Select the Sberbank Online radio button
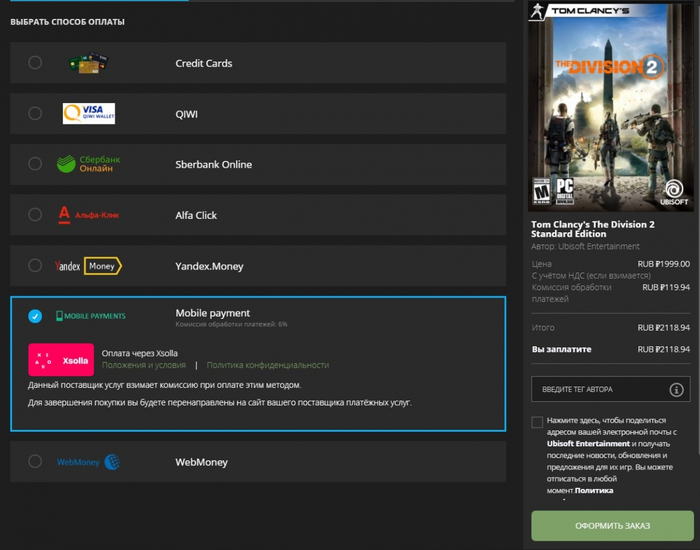The height and width of the screenshot is (550, 700). click(x=35, y=164)
